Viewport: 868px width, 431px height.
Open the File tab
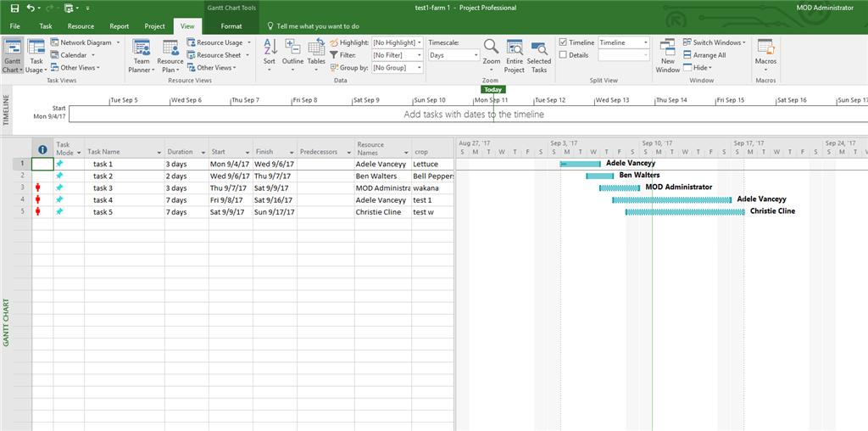tap(15, 26)
